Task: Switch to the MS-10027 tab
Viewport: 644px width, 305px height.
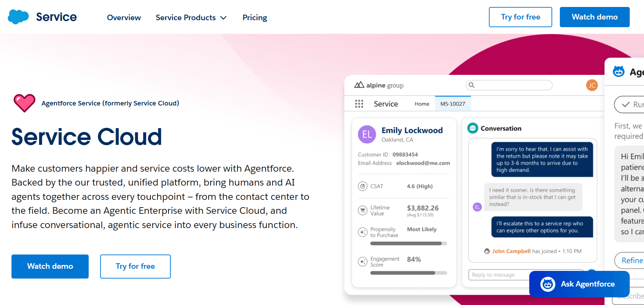Action: pyautogui.click(x=453, y=104)
